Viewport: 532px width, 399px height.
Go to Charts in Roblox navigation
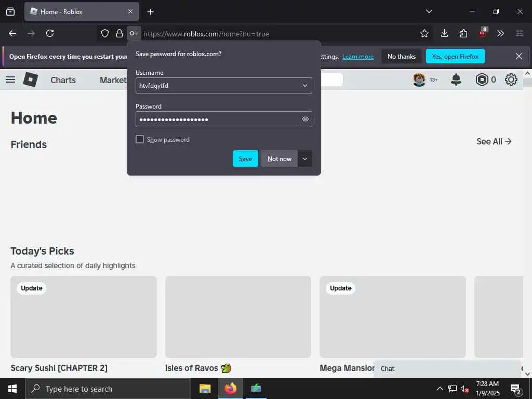[x=63, y=80]
